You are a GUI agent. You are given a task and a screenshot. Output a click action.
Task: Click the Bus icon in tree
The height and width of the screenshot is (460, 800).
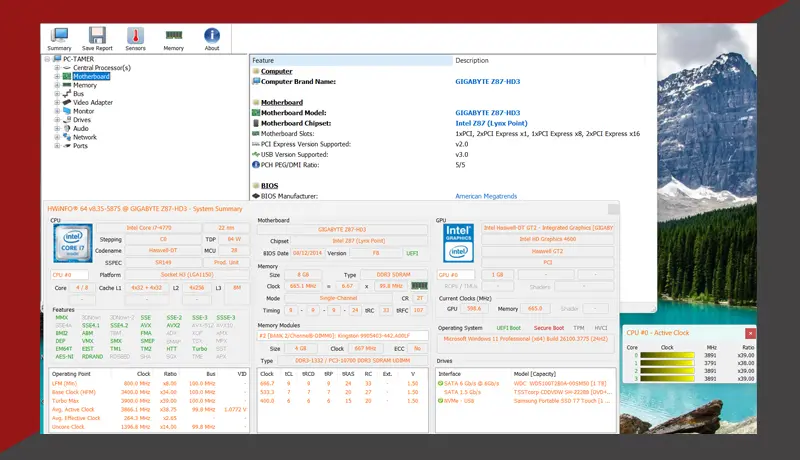67,94
